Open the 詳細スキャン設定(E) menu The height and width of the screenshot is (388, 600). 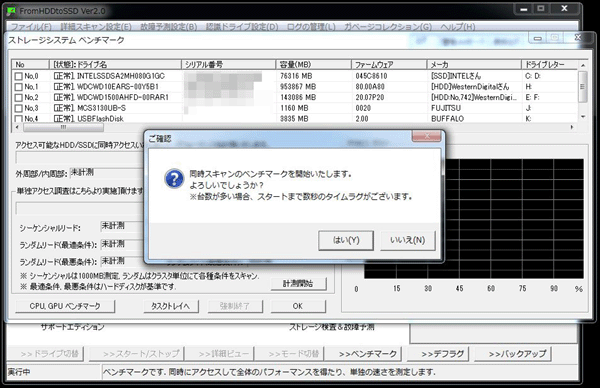tap(96, 27)
